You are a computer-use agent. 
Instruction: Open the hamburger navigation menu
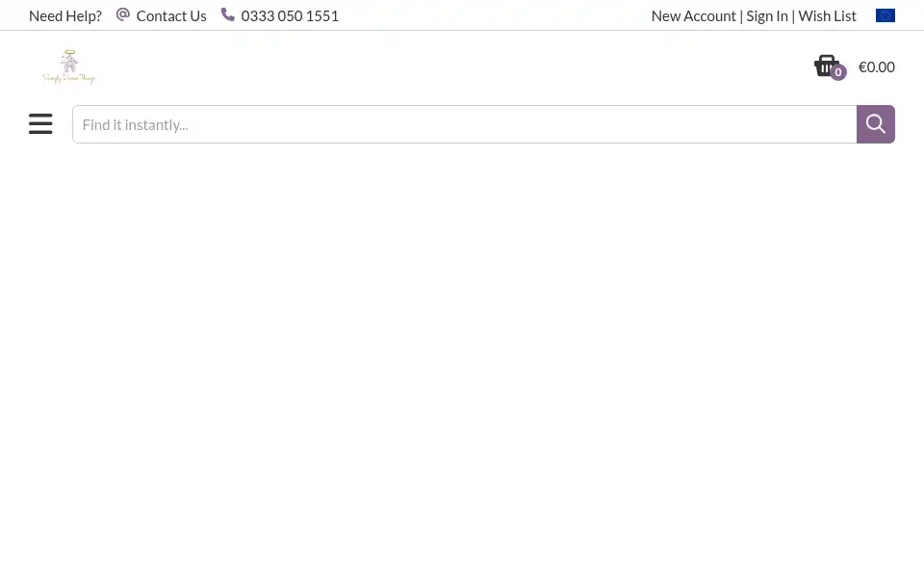click(x=40, y=124)
